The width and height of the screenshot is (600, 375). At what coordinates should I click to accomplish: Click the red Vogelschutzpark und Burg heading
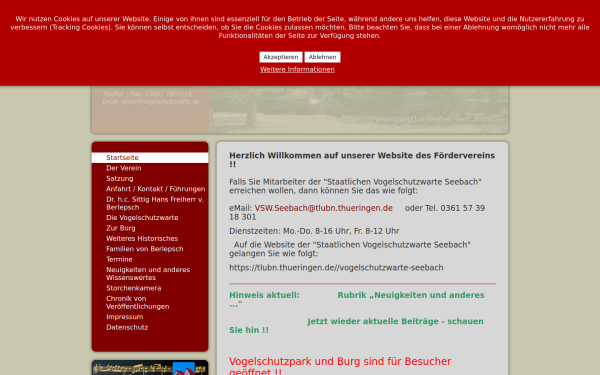point(340,366)
